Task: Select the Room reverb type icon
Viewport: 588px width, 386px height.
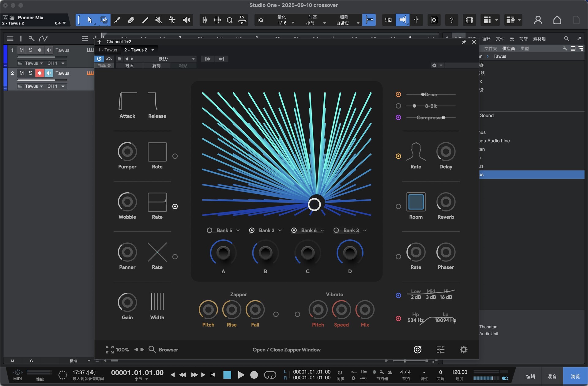Action: [416, 202]
